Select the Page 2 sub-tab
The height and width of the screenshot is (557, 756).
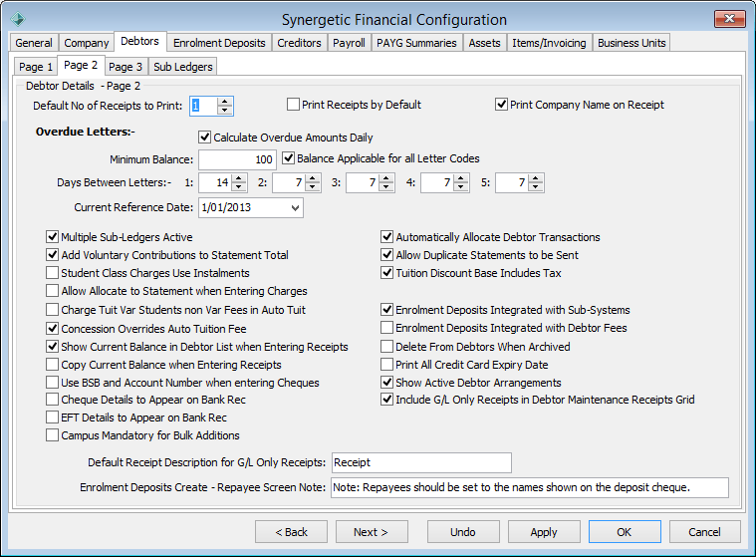point(81,65)
